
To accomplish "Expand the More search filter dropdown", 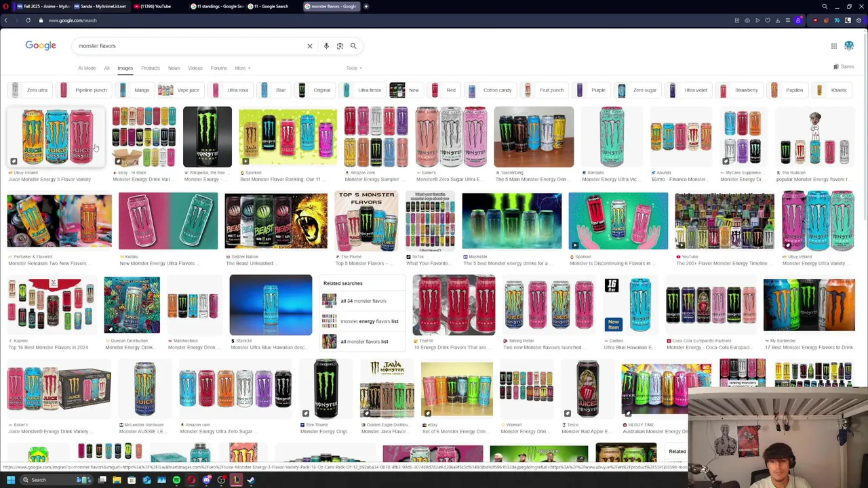I will pos(242,68).
